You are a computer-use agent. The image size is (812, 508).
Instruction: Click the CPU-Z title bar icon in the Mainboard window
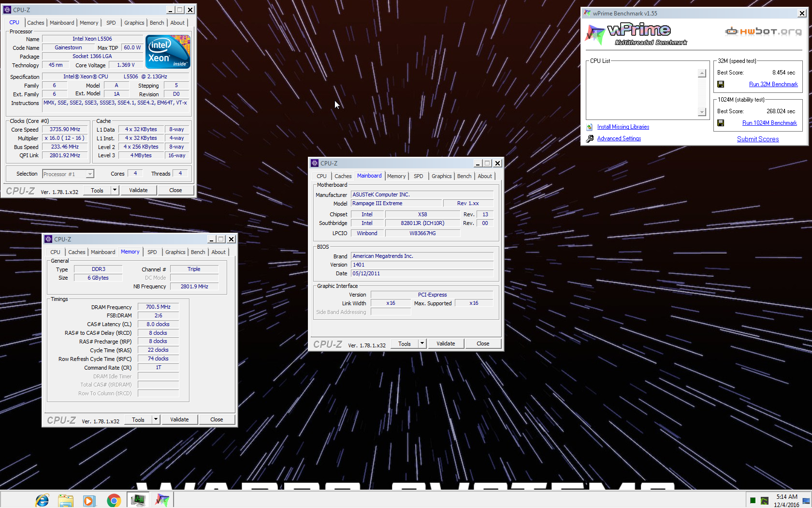(315, 163)
